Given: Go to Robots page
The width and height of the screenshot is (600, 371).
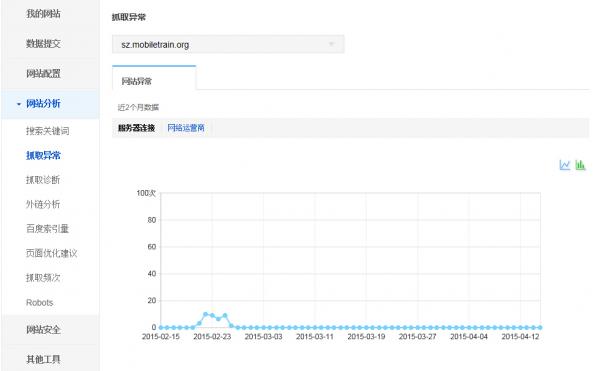Looking at the screenshot, I should 39,303.
